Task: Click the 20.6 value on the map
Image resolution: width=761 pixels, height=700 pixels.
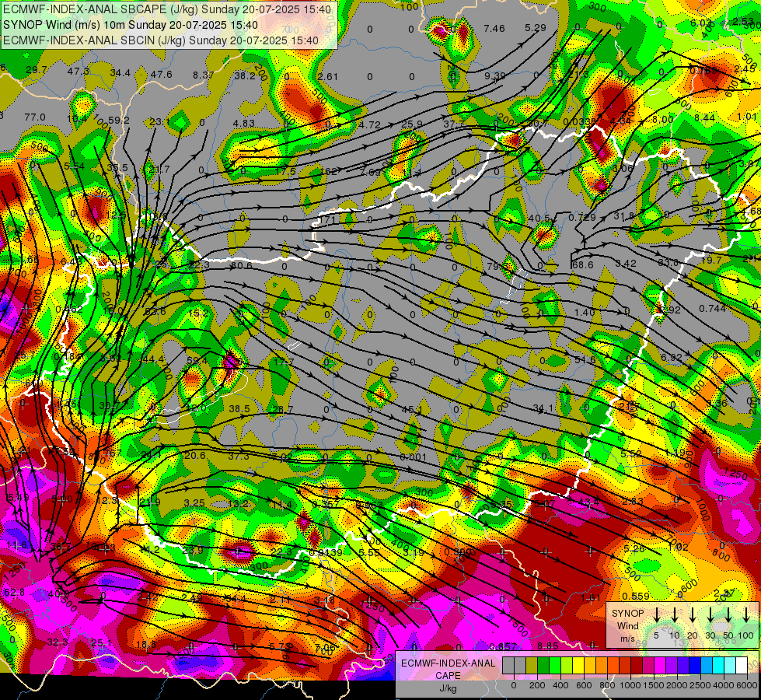Action: click(x=194, y=455)
